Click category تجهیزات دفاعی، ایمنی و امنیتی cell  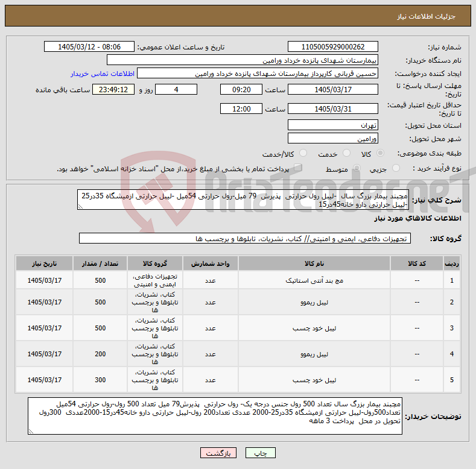point(155,280)
